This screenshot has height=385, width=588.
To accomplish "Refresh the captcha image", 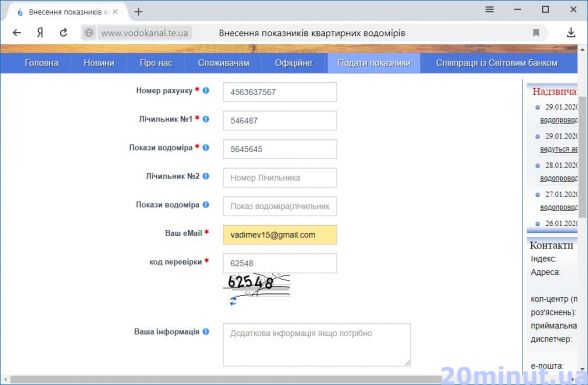I will (233, 301).
